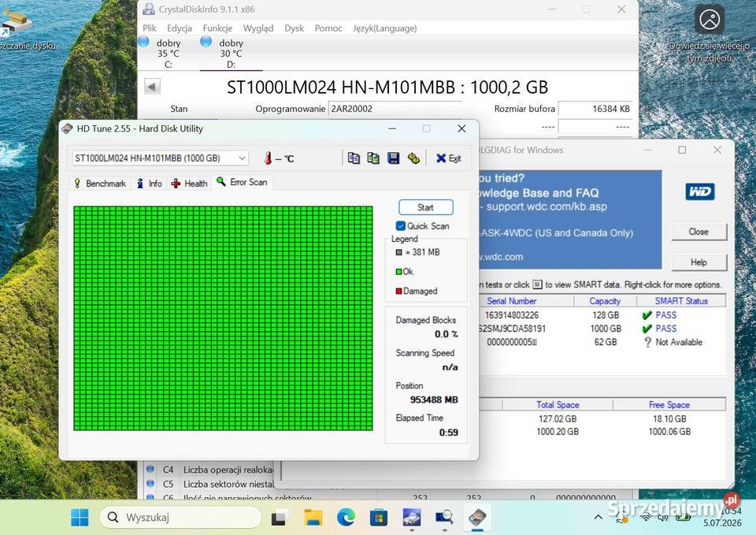The height and width of the screenshot is (535, 756).
Task: Click the blue health status orb for drive C:
Action: click(143, 42)
